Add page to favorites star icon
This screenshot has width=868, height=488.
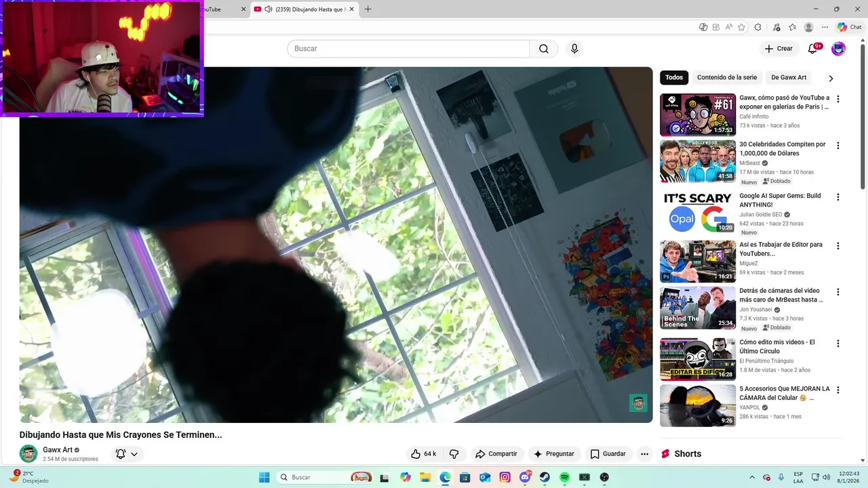click(x=741, y=27)
